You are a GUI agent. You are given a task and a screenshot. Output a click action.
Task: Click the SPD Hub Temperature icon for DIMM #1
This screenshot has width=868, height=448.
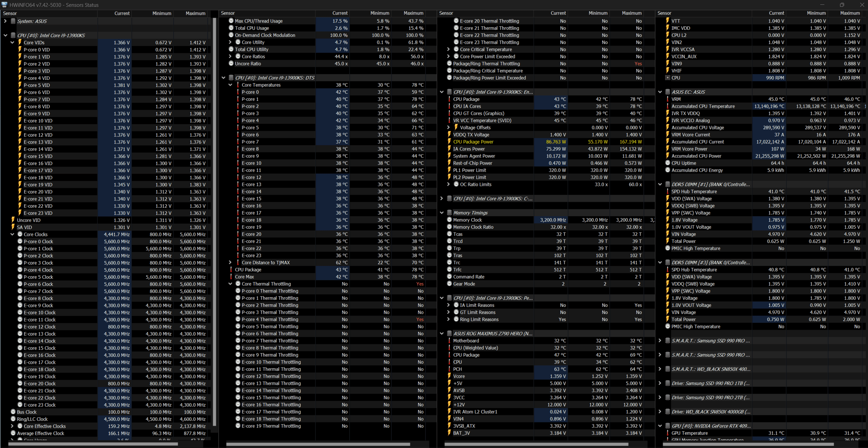point(667,192)
